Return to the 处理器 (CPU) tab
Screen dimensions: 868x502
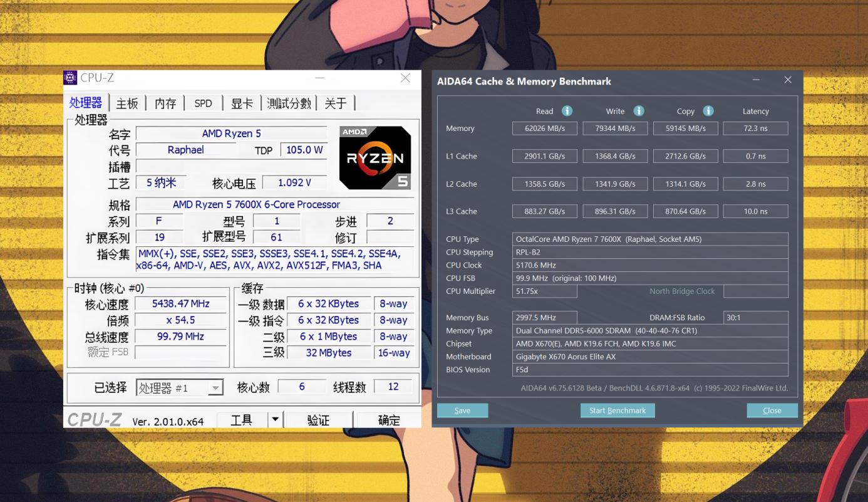click(85, 103)
